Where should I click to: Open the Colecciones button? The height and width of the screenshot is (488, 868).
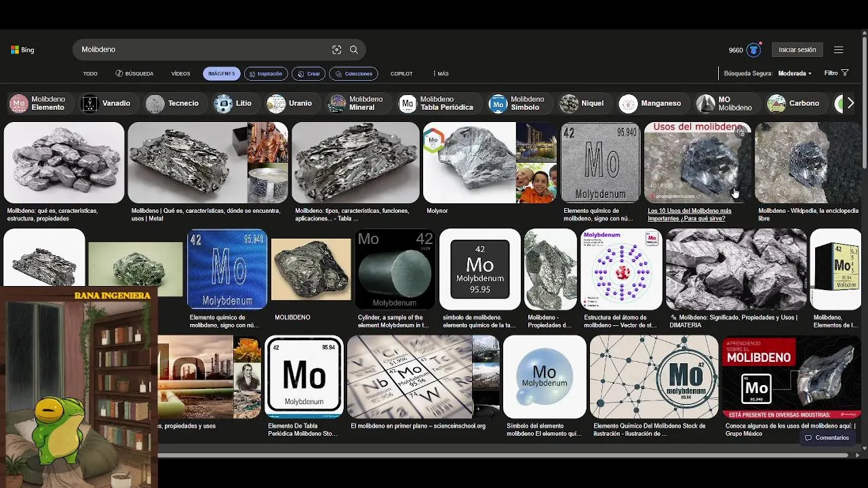click(x=353, y=73)
